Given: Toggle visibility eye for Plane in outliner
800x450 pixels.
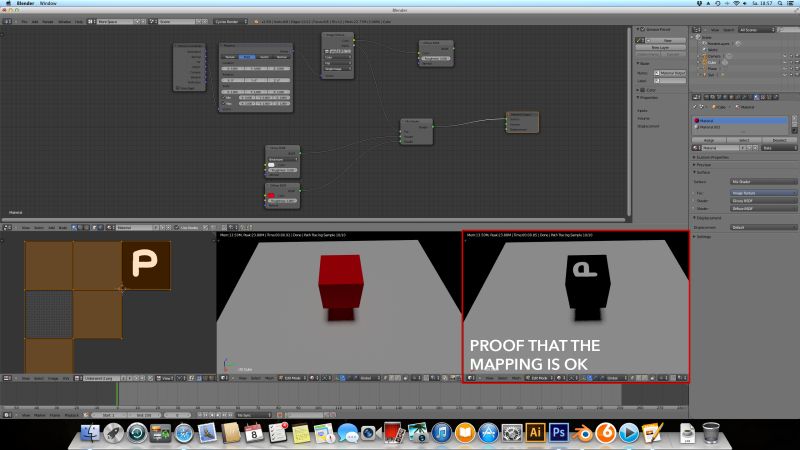Looking at the screenshot, I should coord(785,68).
